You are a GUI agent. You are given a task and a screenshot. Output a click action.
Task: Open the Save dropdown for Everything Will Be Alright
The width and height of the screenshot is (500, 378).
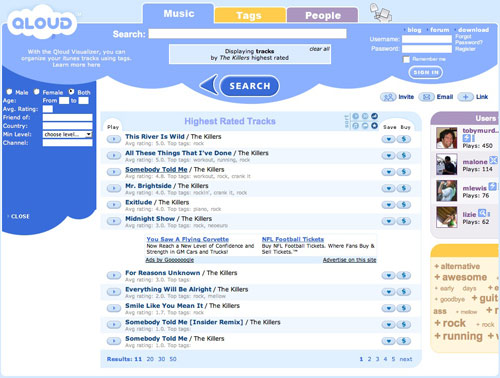click(x=388, y=292)
